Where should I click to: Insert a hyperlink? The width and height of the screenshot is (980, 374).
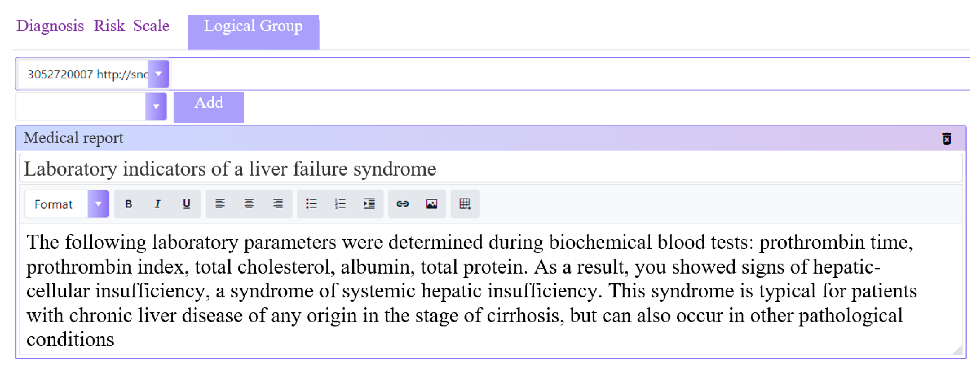coord(403,204)
